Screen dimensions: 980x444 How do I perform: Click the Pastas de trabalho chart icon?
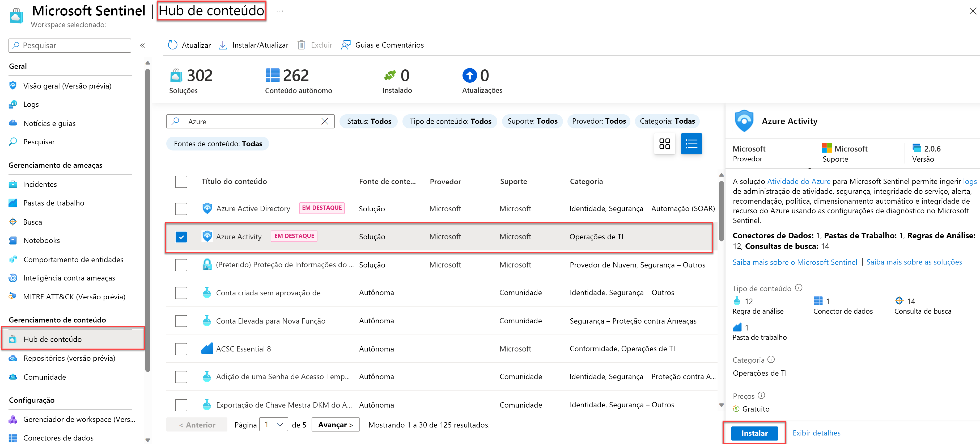click(13, 203)
